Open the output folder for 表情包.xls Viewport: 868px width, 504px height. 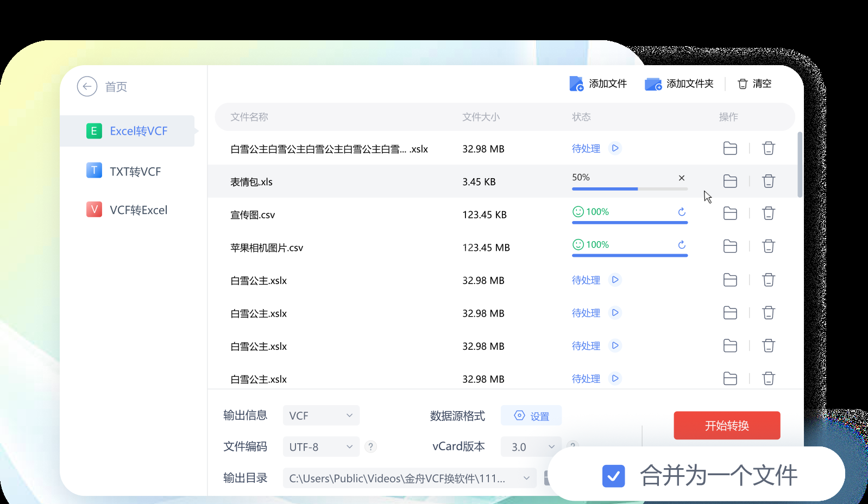(x=730, y=181)
